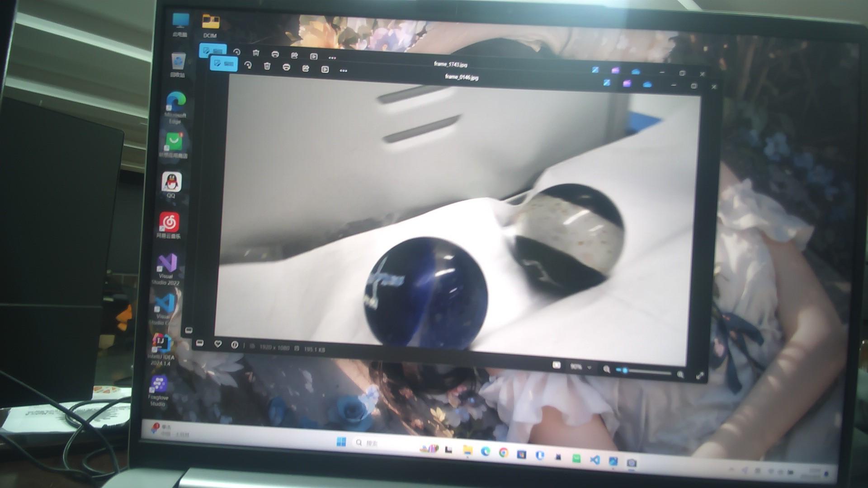This screenshot has height=488, width=868.
Task: Click the purple Clipchamp icon in frame_1743.jpg window
Action: pyautogui.click(x=615, y=70)
